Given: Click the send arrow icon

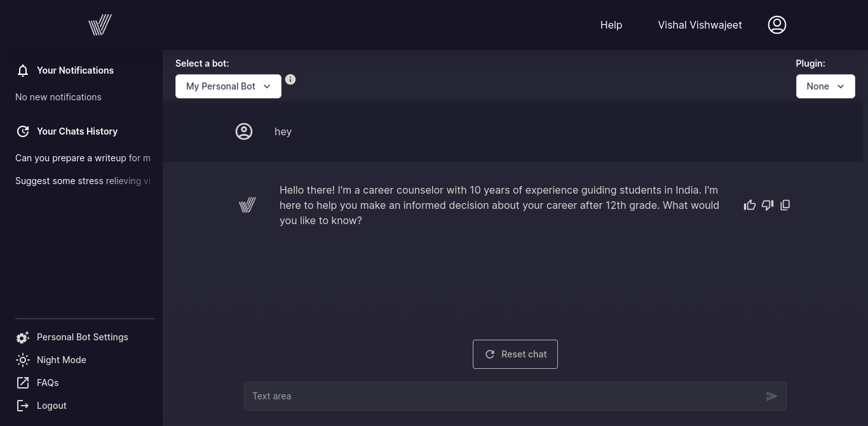Looking at the screenshot, I should [772, 396].
